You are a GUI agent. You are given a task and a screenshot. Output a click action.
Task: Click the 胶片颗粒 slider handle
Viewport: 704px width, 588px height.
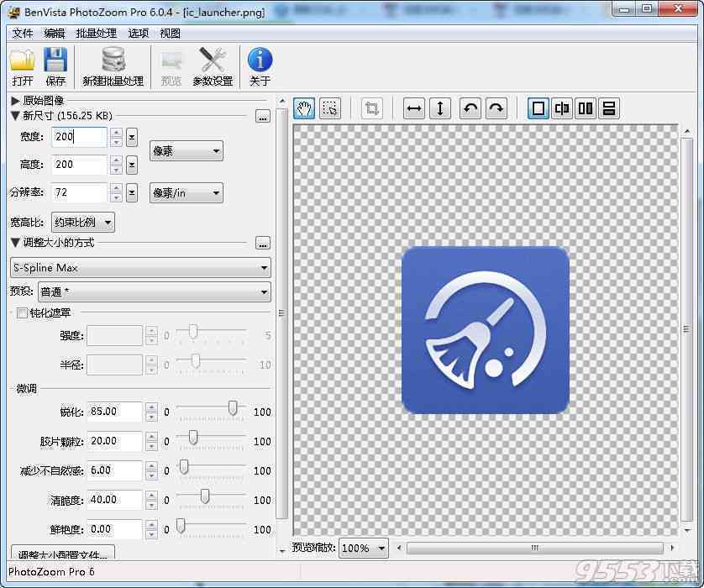[x=193, y=437]
